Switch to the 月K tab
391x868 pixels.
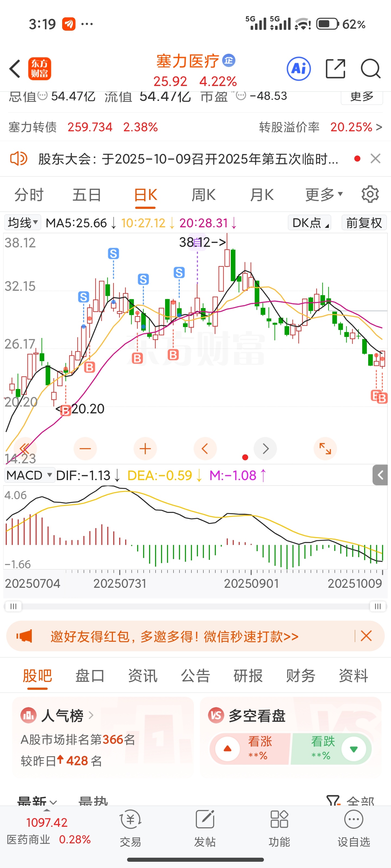[262, 195]
